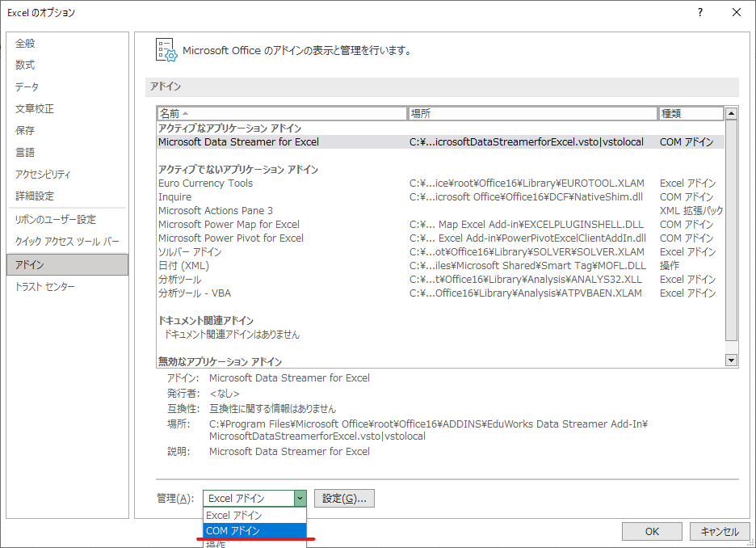Confirm with the OK button

(652, 531)
